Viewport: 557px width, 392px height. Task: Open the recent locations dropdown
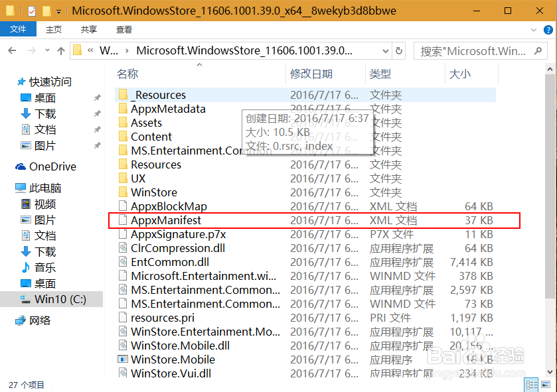(x=47, y=50)
